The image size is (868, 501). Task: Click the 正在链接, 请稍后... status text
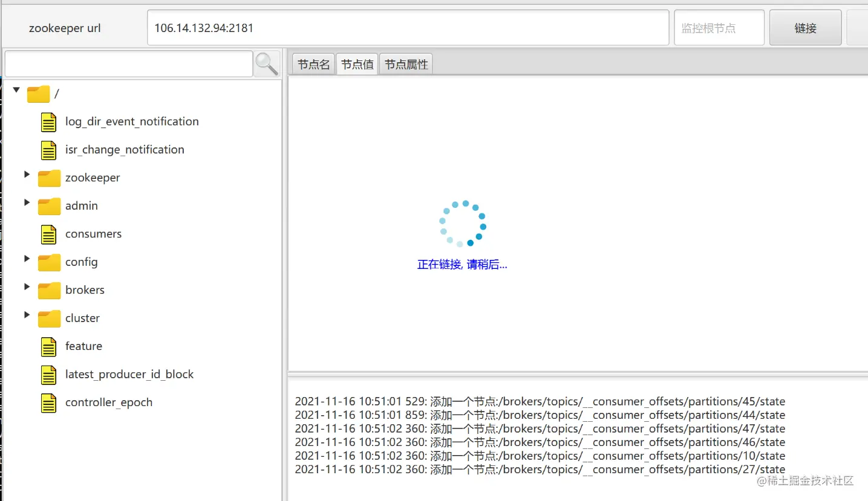coord(462,265)
